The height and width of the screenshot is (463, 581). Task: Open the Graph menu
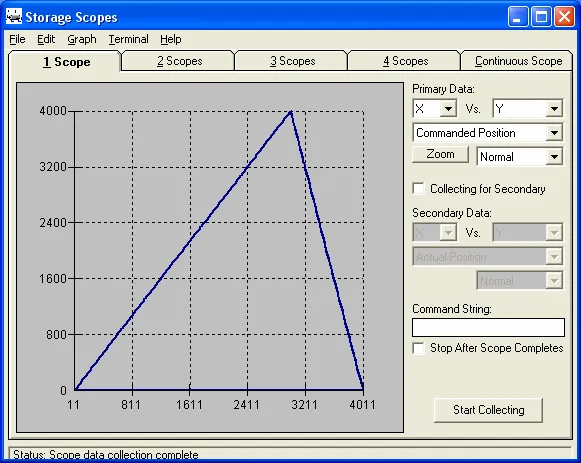82,39
